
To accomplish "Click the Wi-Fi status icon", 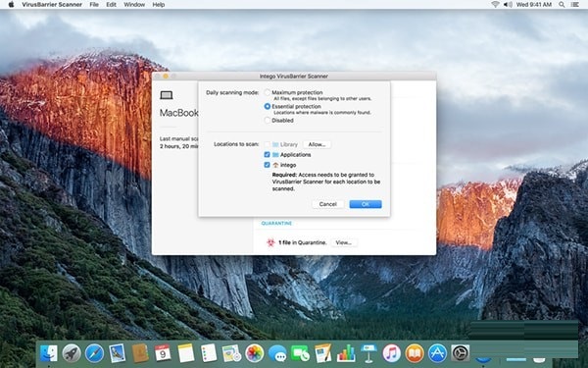I will (x=495, y=5).
